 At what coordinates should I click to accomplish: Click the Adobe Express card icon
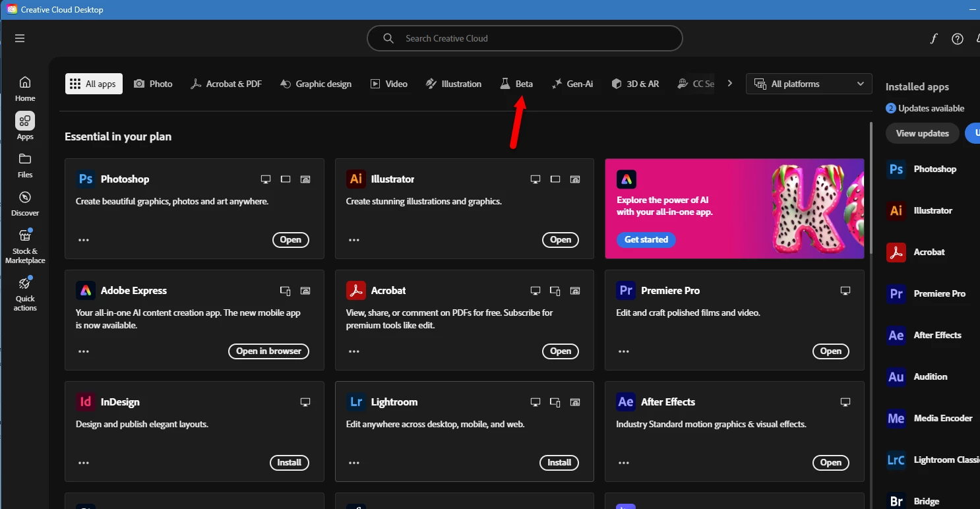point(86,291)
